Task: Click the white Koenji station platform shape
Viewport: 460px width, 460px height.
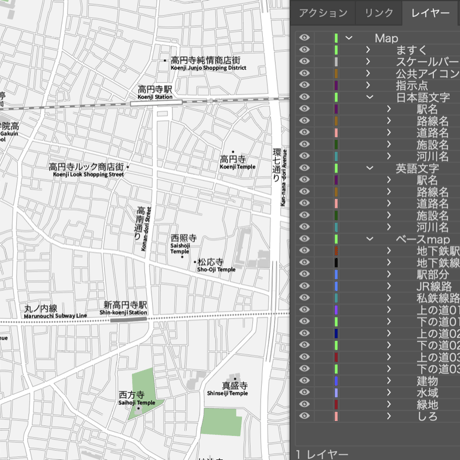Action: coord(156,103)
